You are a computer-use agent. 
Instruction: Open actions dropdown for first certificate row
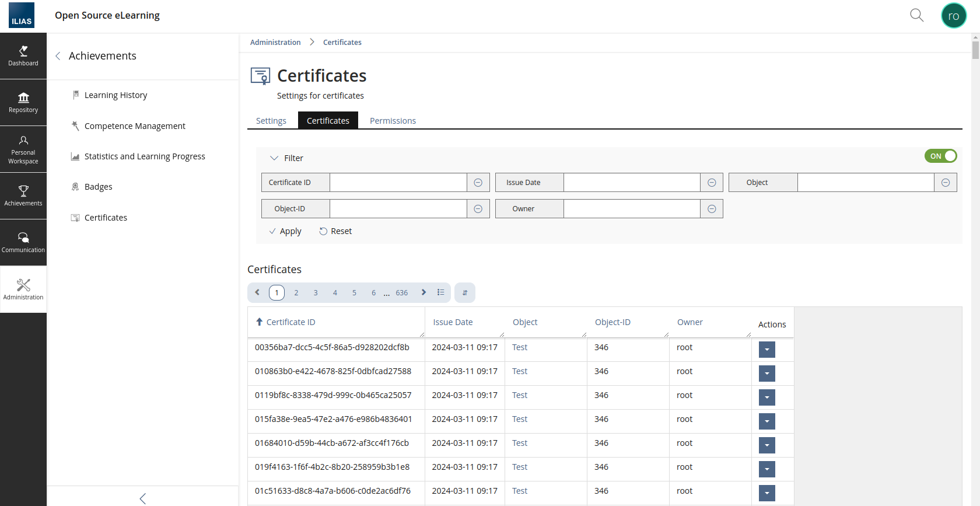pos(766,350)
